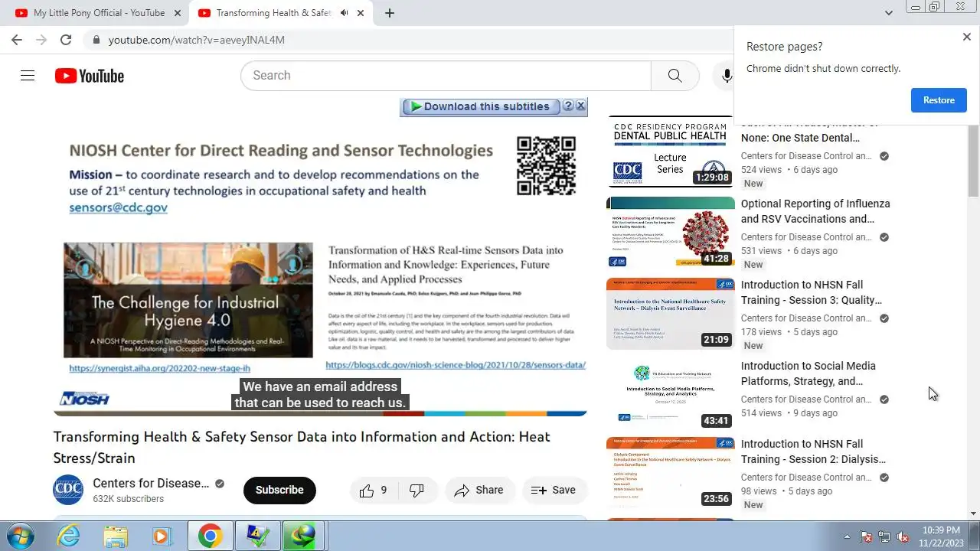
Task: View site information lock icon
Action: [x=96, y=40]
